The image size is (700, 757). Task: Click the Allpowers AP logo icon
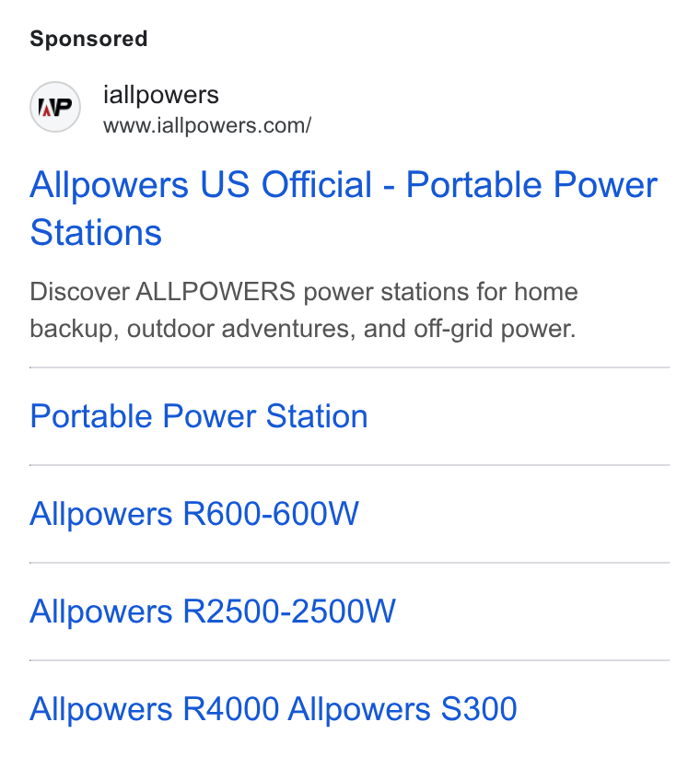coord(55,107)
